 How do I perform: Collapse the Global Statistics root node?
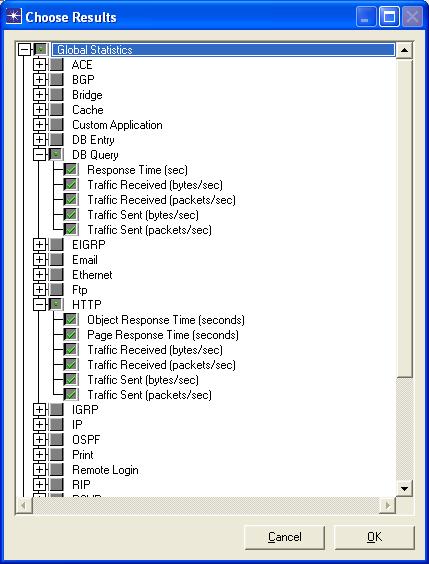pyautogui.click(x=24, y=49)
